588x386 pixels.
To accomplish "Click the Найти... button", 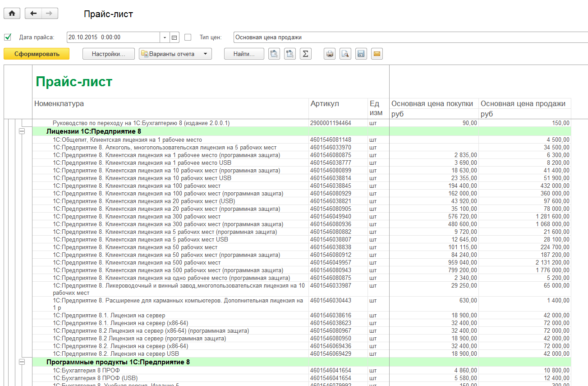I will [244, 54].
